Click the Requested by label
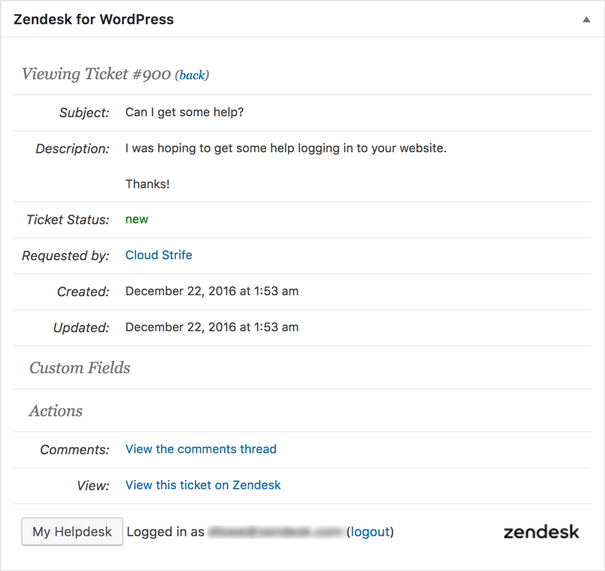The image size is (605, 571). click(66, 255)
